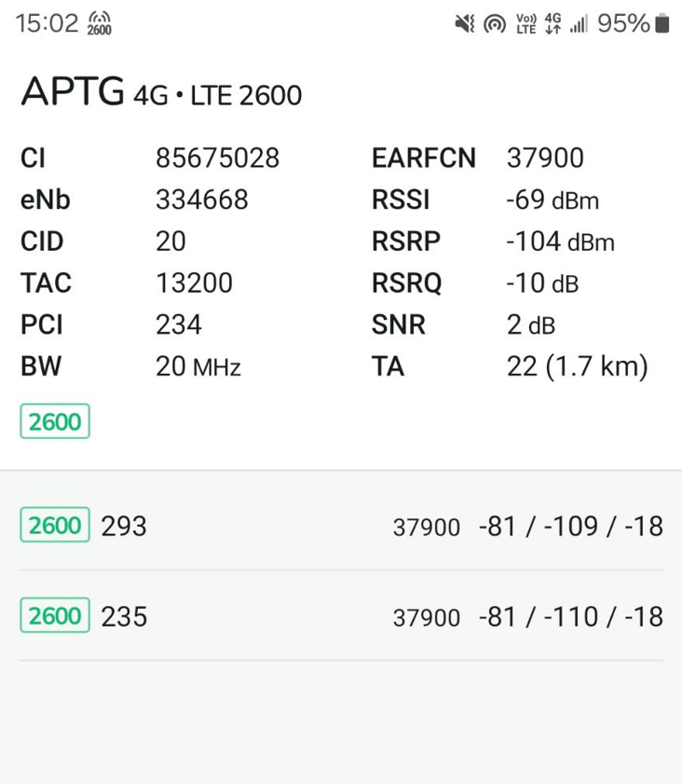
Task: Tap the TA value 22 (1.7 km)
Action: coord(577,366)
